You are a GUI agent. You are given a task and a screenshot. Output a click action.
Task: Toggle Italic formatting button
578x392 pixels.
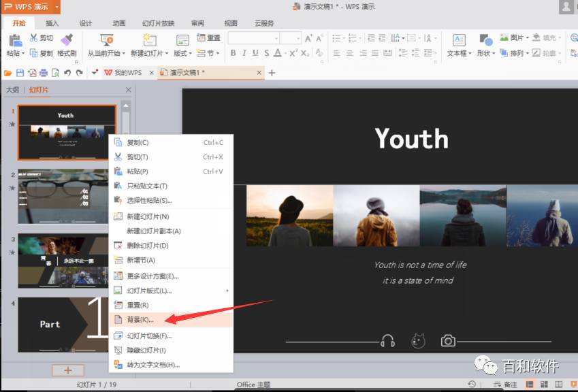(244, 53)
